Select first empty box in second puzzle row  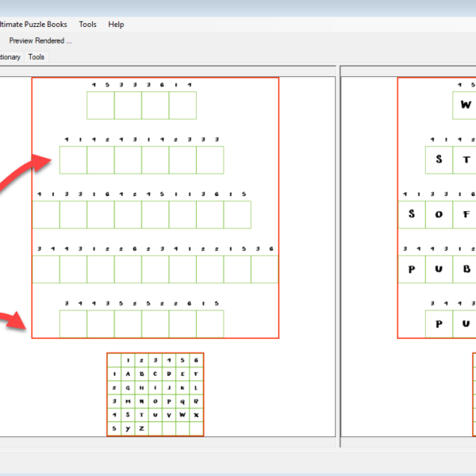[x=73, y=159]
